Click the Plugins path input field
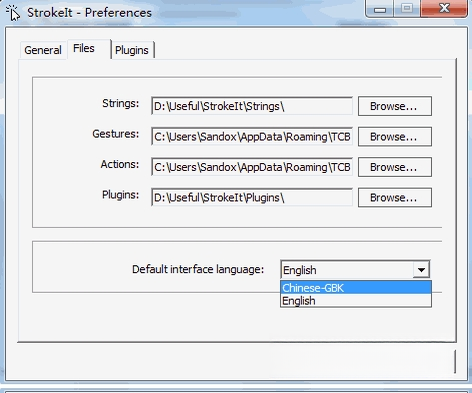The height and width of the screenshot is (393, 472). [252, 198]
